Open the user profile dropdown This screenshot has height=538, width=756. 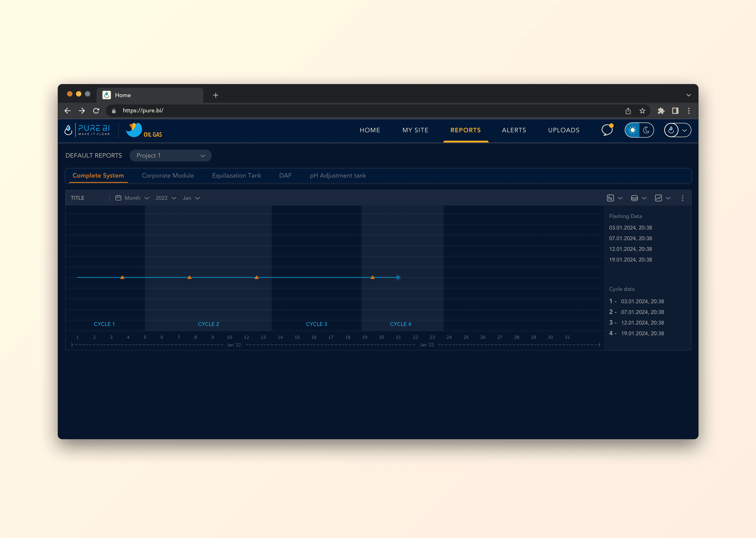click(677, 130)
